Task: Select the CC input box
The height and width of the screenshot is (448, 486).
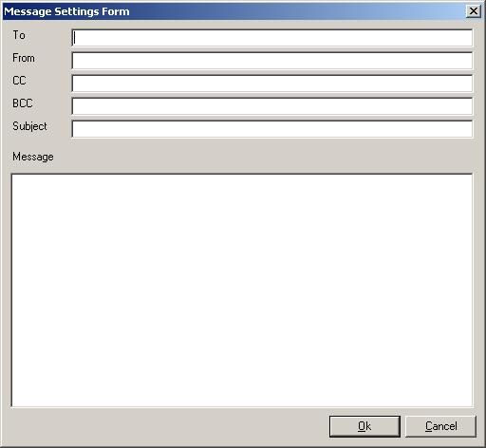Action: click(272, 84)
